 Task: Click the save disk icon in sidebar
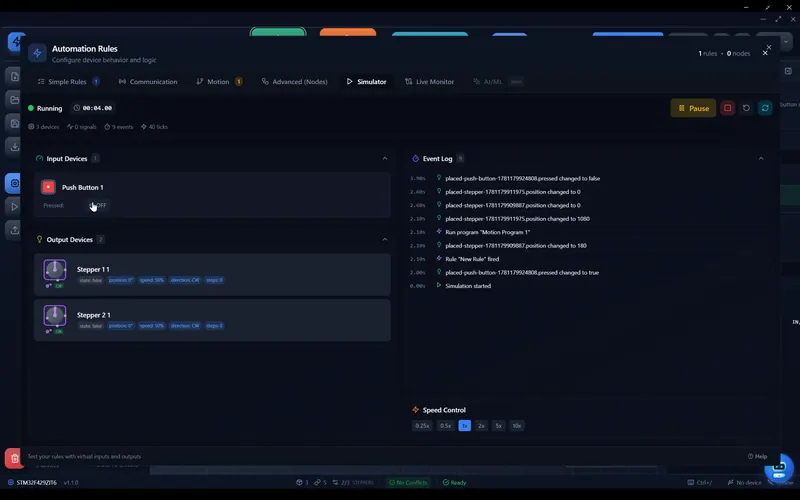coord(15,123)
